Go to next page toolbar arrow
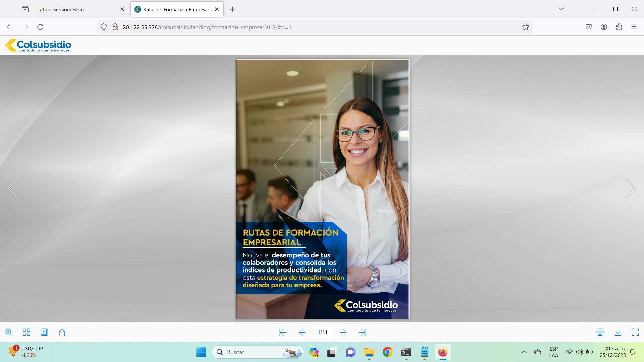 (343, 332)
